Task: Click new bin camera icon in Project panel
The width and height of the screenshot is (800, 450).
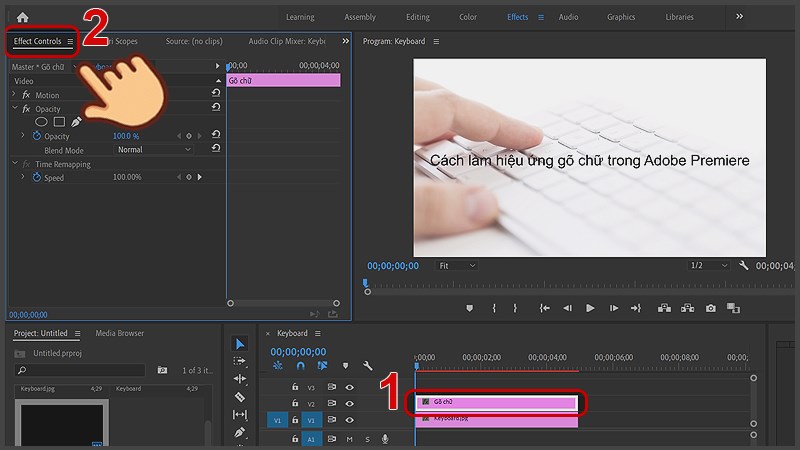Action: pyautogui.click(x=162, y=370)
